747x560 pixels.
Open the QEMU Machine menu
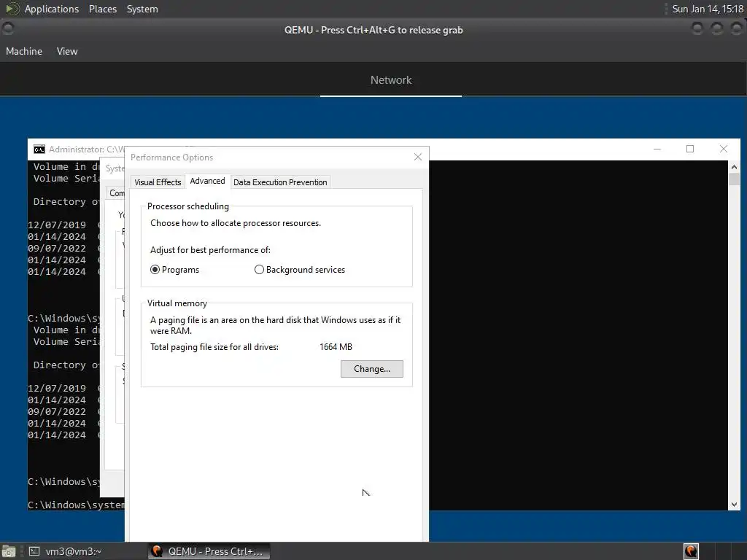(x=24, y=52)
